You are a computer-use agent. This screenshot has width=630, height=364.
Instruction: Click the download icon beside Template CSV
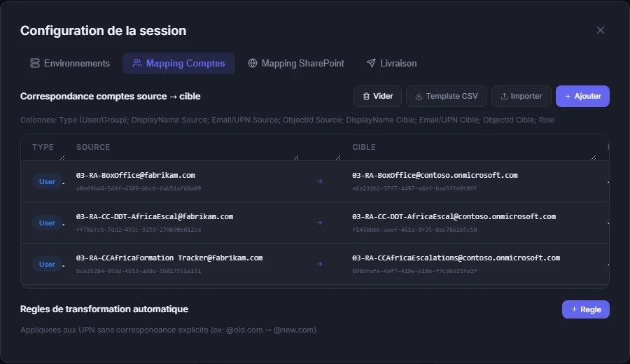[419, 97]
